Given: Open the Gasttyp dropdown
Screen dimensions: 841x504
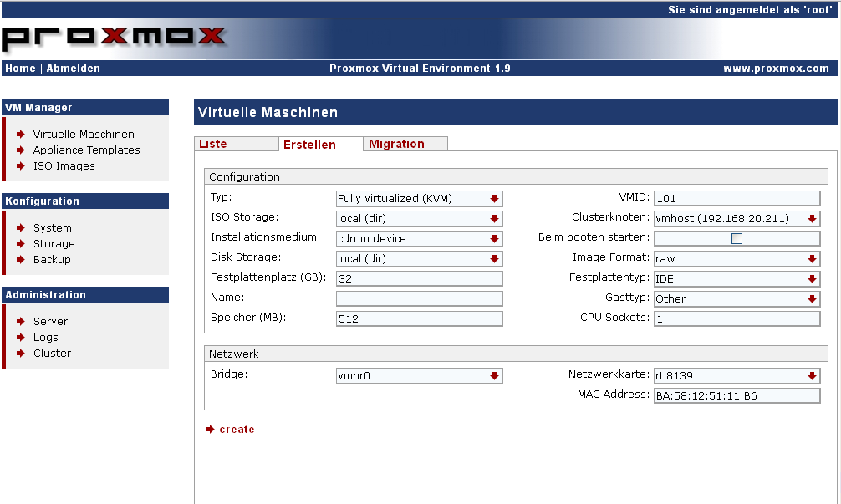Looking at the screenshot, I should [x=737, y=298].
